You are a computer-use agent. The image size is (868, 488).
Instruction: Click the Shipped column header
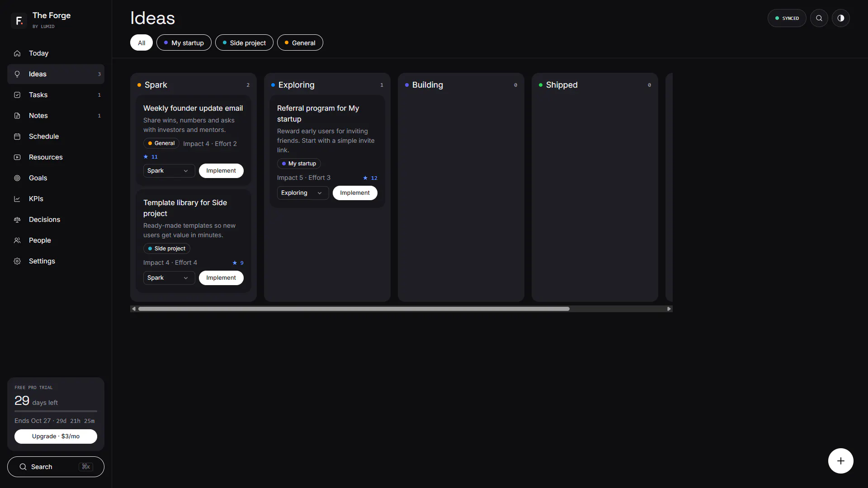pyautogui.click(x=594, y=85)
